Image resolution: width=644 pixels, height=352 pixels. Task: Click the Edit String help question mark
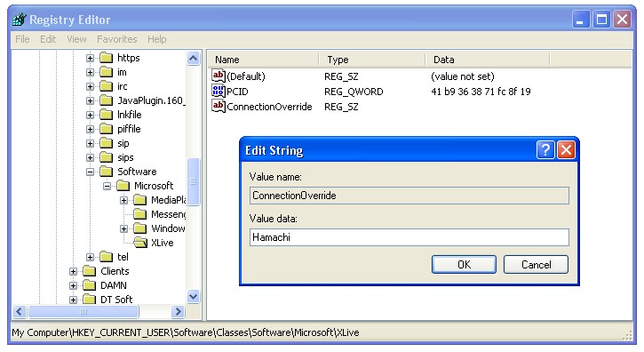(545, 150)
